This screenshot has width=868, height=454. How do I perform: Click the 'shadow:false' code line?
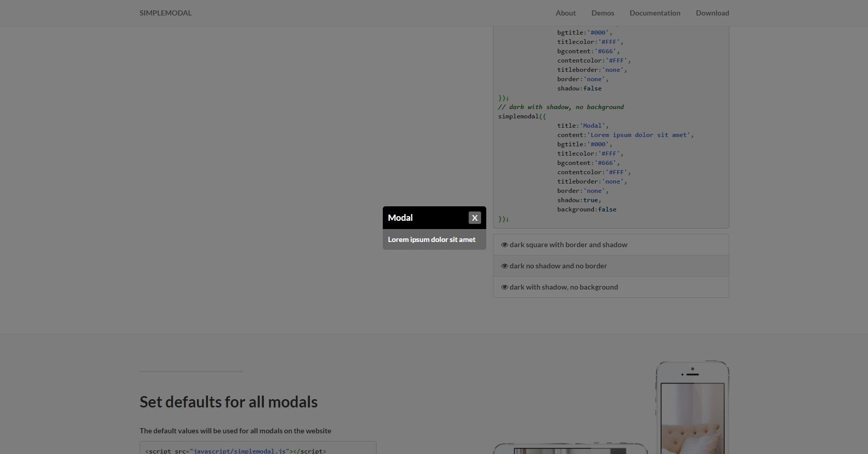click(x=579, y=88)
